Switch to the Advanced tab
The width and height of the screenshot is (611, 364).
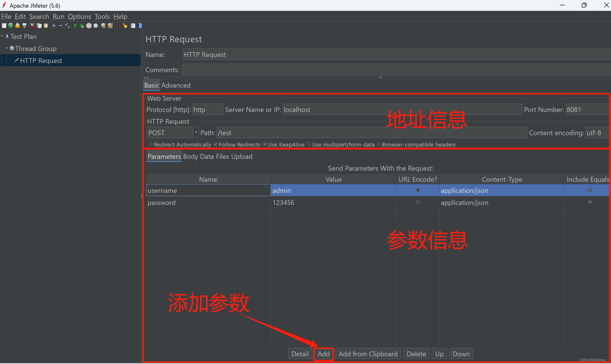point(176,85)
